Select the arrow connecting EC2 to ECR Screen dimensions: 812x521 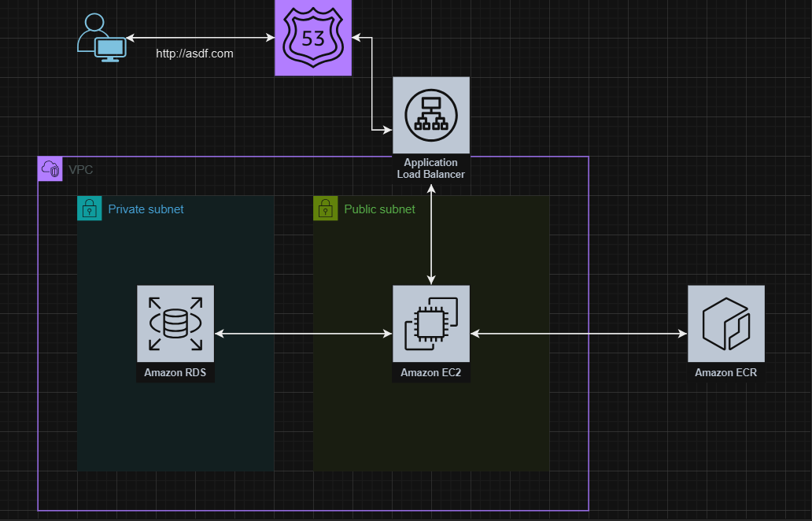(x=578, y=334)
